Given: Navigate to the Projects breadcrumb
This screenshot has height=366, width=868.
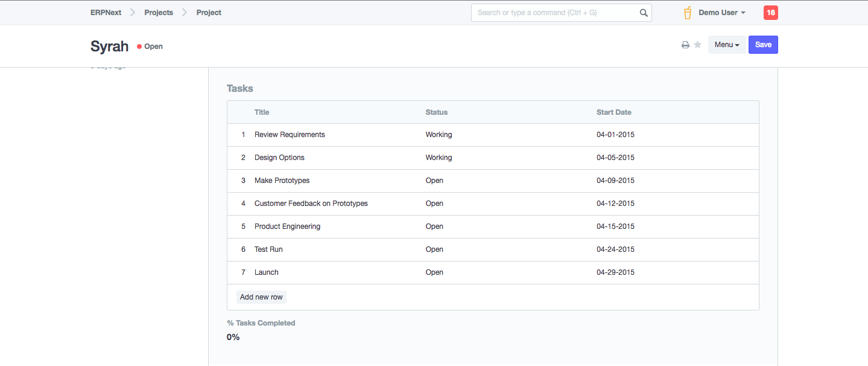Looking at the screenshot, I should (x=159, y=13).
